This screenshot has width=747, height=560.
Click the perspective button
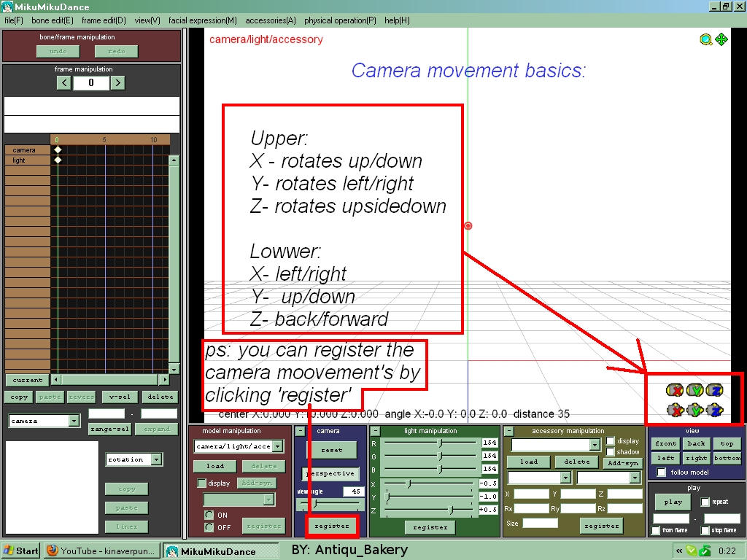[x=330, y=474]
